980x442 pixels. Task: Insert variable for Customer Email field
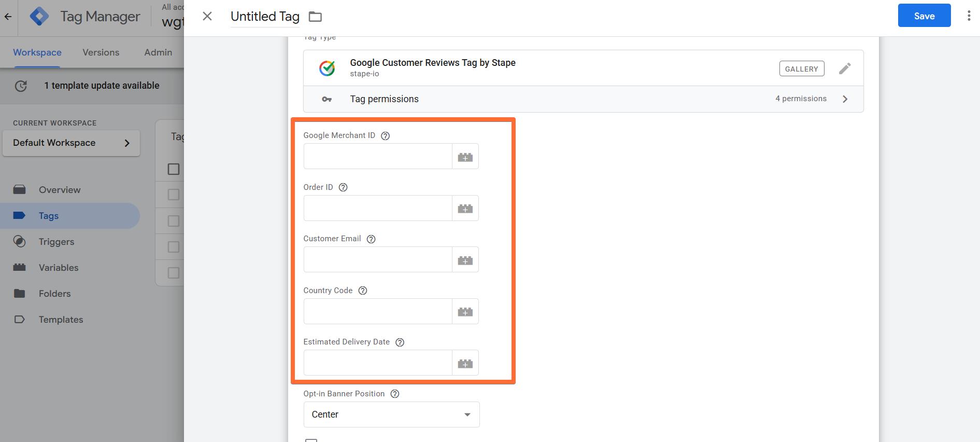pyautogui.click(x=465, y=260)
